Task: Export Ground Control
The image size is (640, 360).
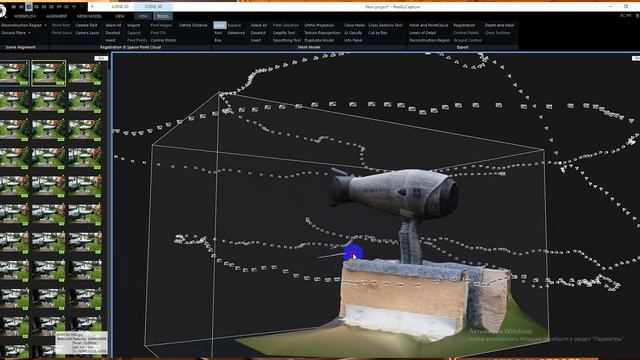Action: click(467, 40)
